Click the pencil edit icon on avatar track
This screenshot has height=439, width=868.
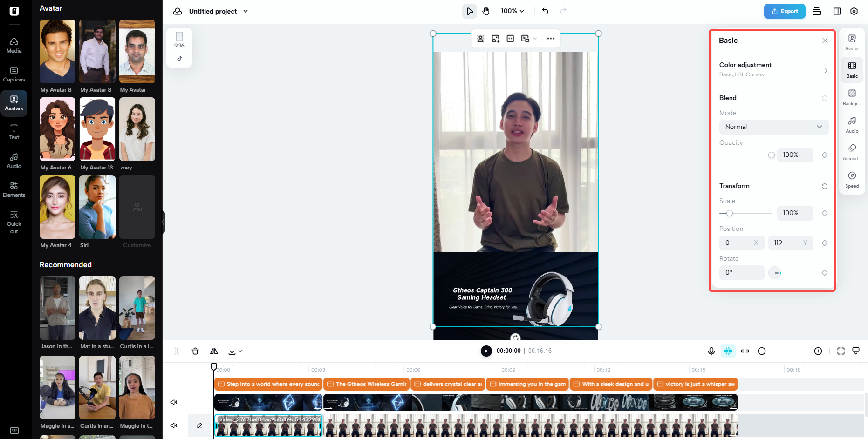[199, 425]
